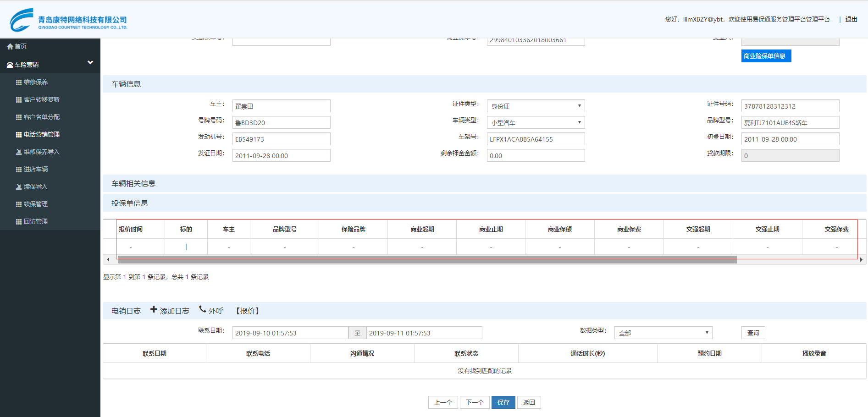Click the plus icon for 添加日志

tap(154, 310)
